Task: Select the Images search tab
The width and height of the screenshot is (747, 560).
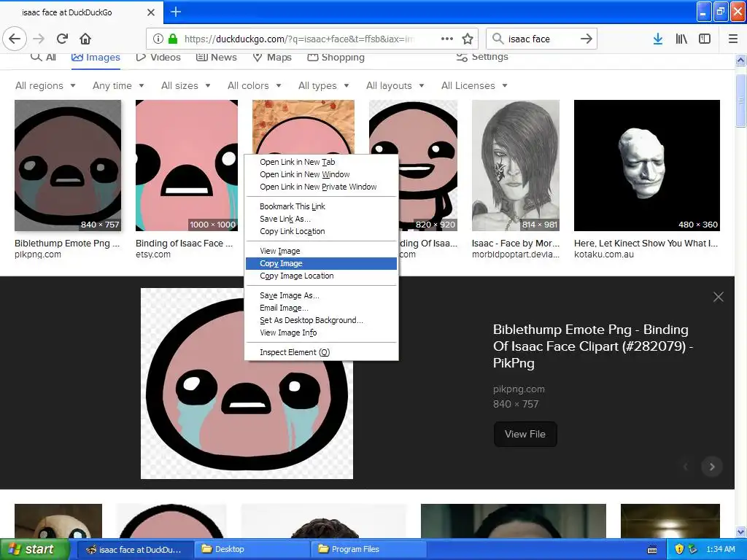Action: tap(96, 57)
